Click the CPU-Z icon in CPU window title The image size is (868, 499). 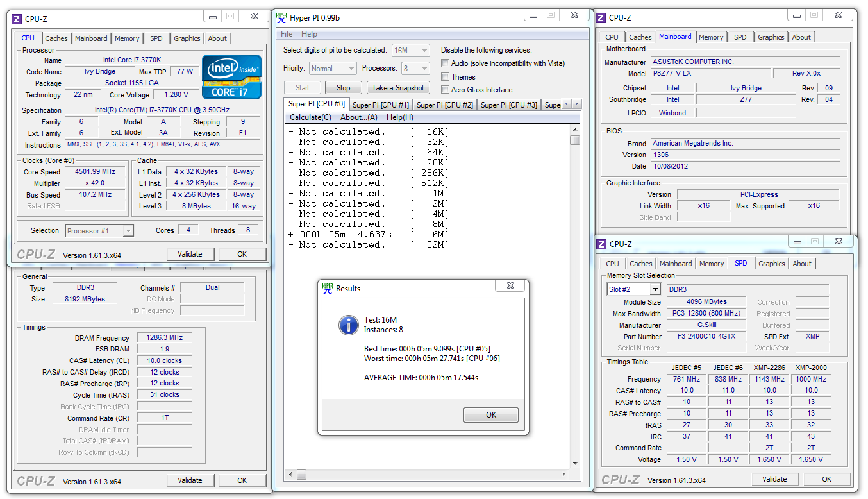17,19
